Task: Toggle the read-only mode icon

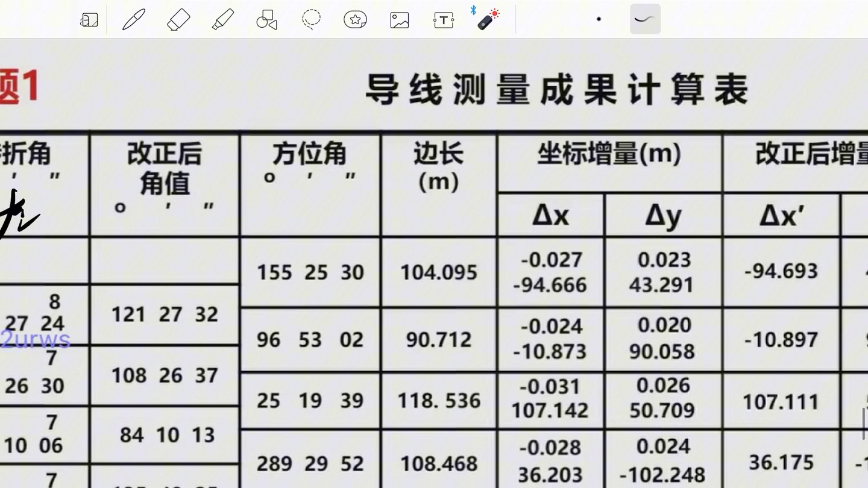Action: 89,20
